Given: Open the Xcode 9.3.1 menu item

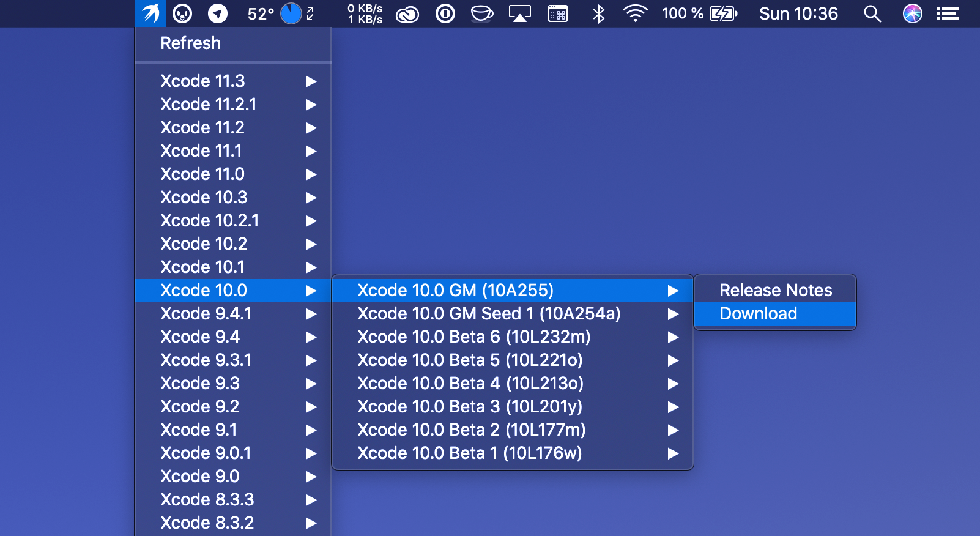Looking at the screenshot, I should 233,360.
